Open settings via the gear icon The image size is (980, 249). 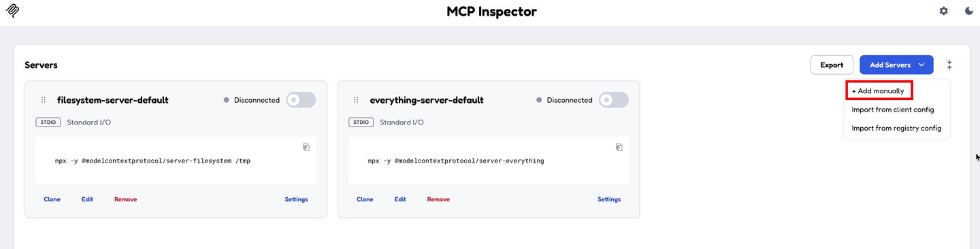tap(943, 11)
